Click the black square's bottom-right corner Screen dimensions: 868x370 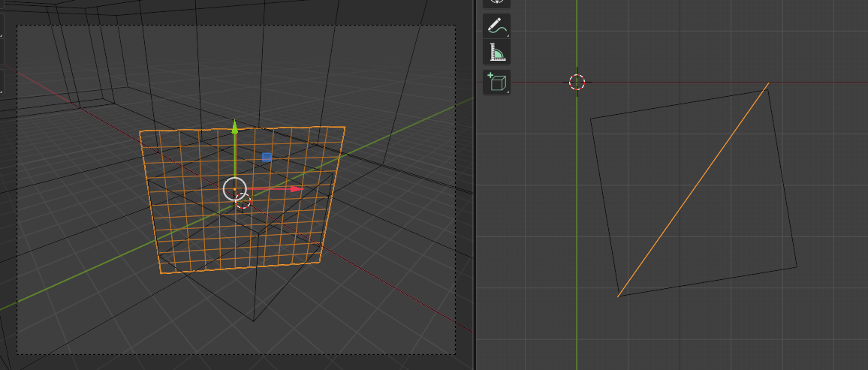[797, 266]
